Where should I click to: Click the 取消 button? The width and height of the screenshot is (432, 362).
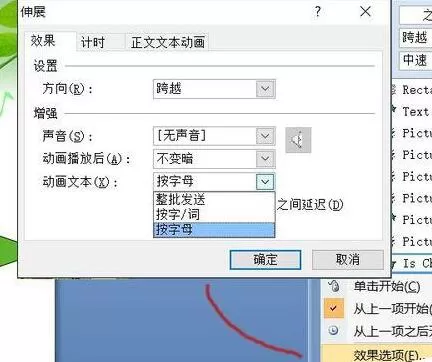point(348,260)
